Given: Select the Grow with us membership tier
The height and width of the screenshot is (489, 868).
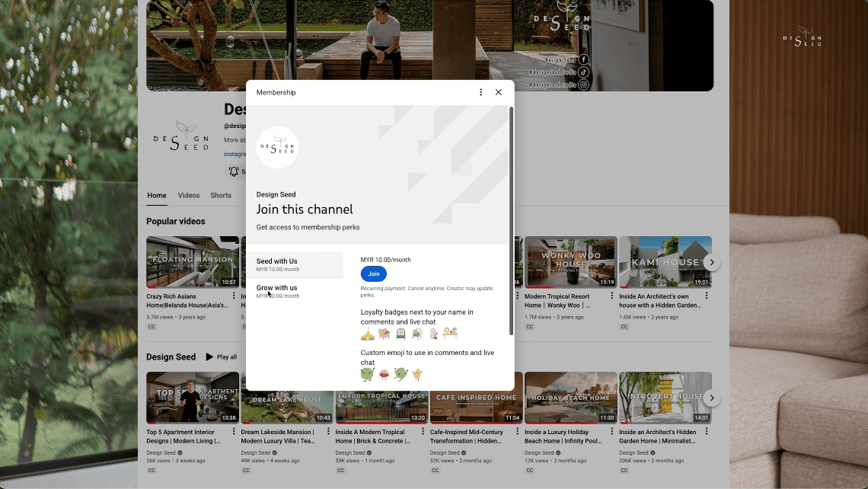Looking at the screenshot, I should [295, 291].
